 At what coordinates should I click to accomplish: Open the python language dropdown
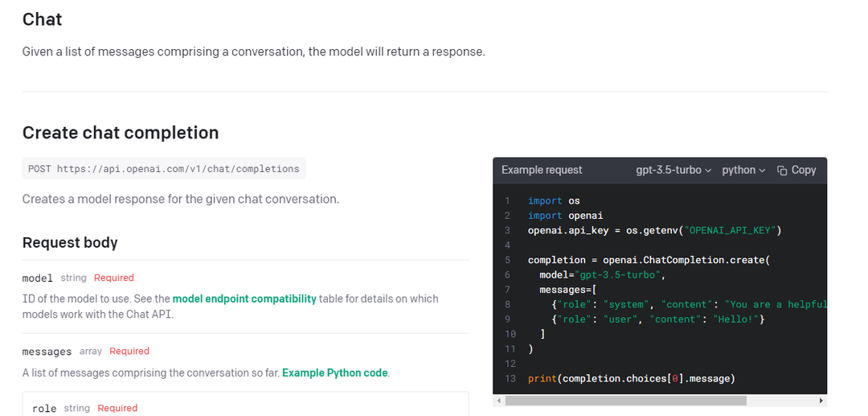[x=743, y=170]
